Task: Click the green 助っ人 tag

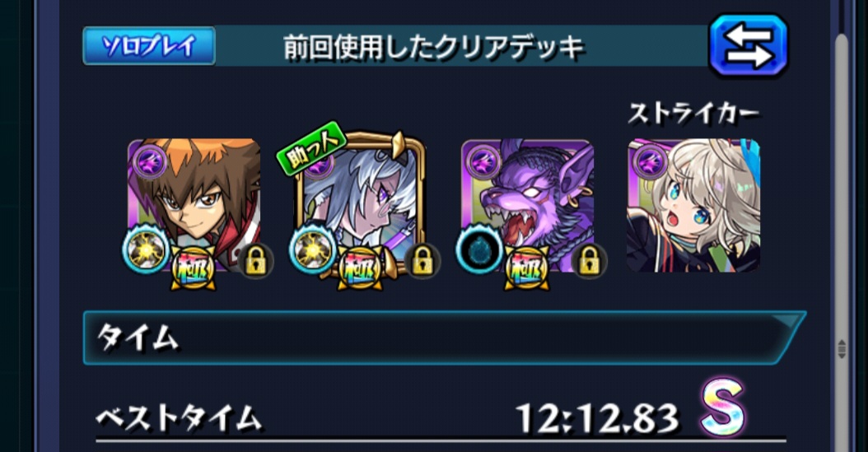Action: [311, 146]
